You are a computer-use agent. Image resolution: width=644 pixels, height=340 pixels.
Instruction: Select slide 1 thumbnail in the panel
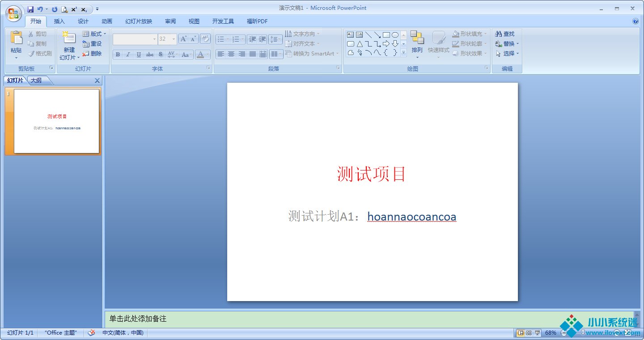coord(56,121)
